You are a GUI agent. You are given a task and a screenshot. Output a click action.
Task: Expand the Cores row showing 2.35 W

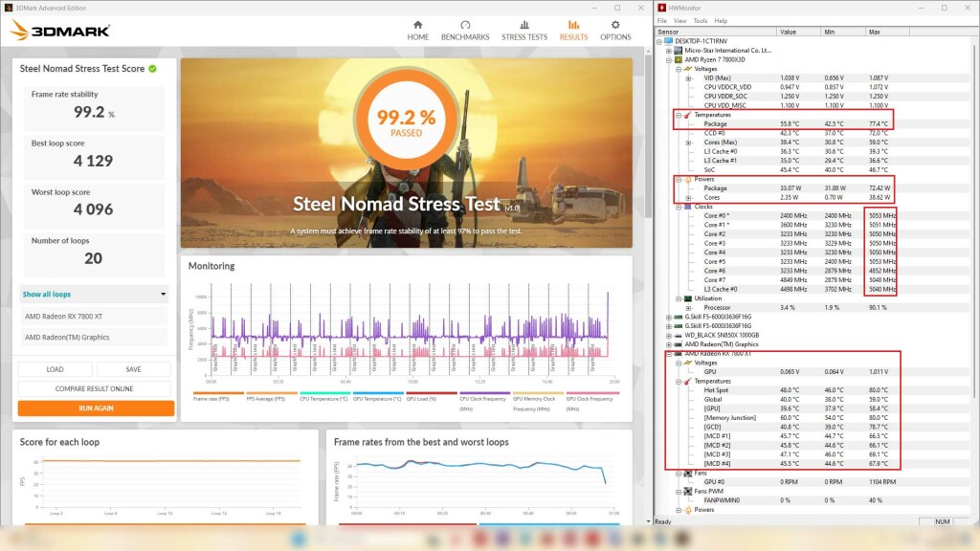pyautogui.click(x=689, y=197)
